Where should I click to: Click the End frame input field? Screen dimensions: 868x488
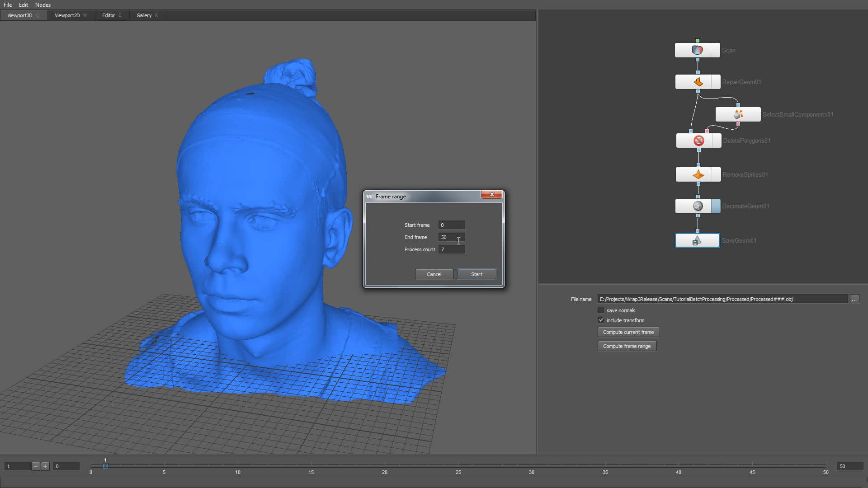(x=451, y=237)
